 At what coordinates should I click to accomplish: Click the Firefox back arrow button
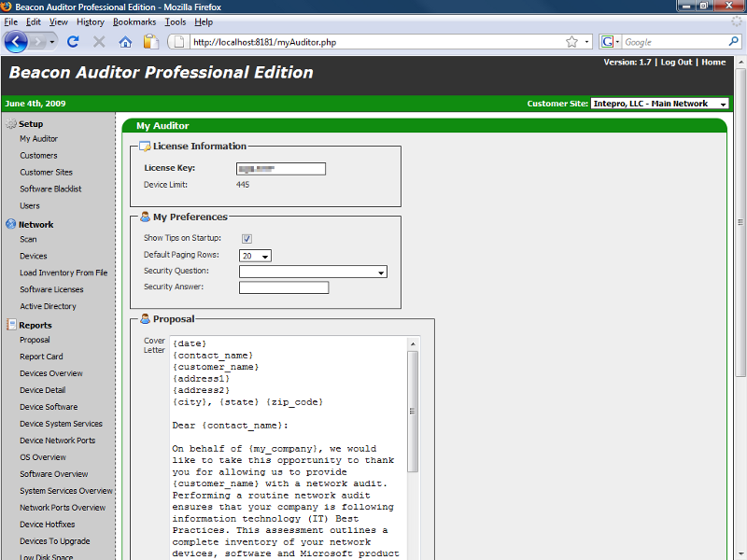(16, 42)
